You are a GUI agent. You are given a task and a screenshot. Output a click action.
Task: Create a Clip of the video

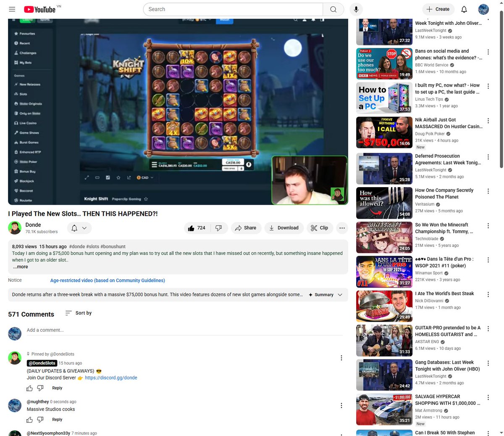[320, 228]
